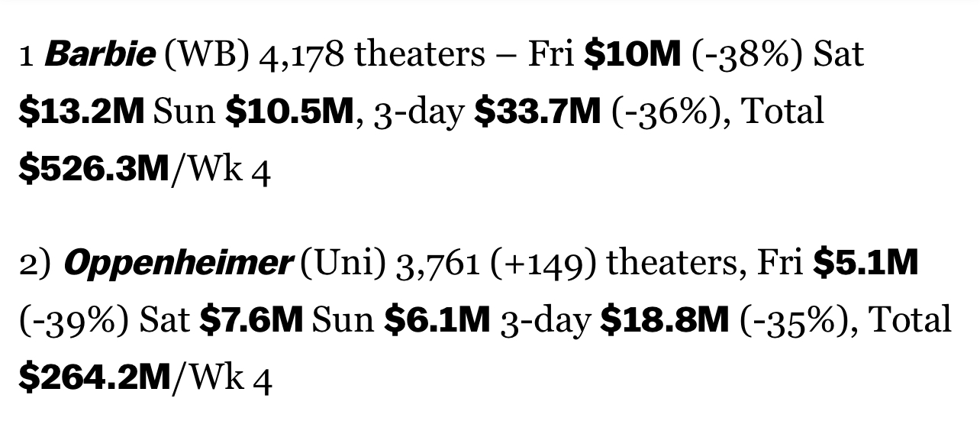980x434 pixels.
Task: Click Barbie's Friday $10M figure
Action: click(632, 55)
